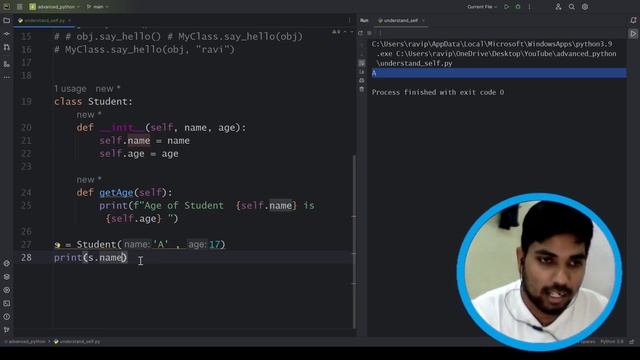Rerun understand_self in Run panel
The width and height of the screenshot is (640, 360).
(x=361, y=33)
